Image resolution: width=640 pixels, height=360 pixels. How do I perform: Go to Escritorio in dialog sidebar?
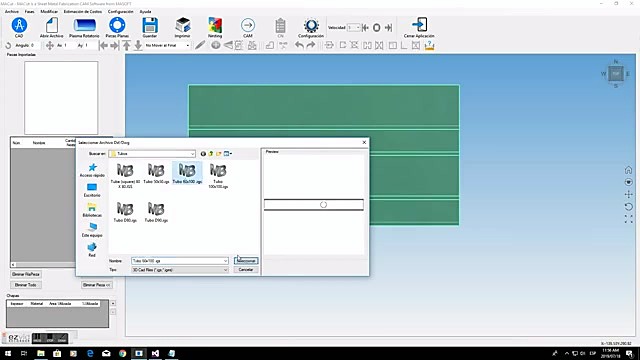[92, 190]
